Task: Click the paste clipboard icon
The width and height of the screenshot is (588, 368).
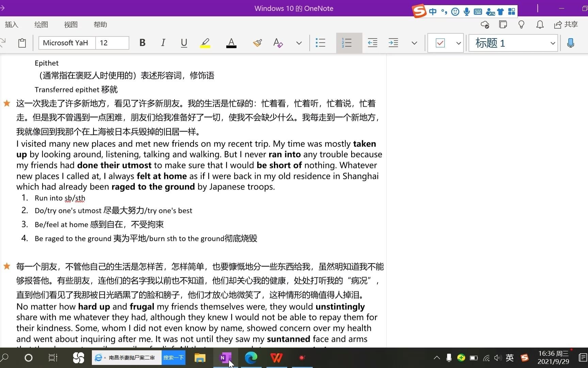Action: [22, 43]
